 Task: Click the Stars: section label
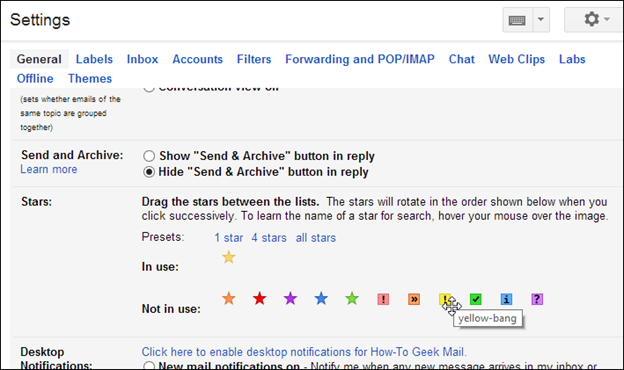point(37,202)
